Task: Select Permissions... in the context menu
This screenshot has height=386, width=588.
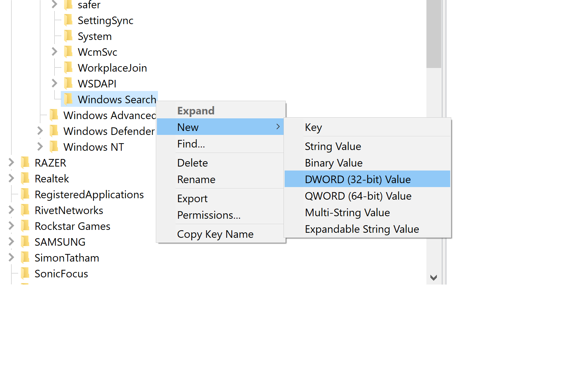Action: [209, 215]
